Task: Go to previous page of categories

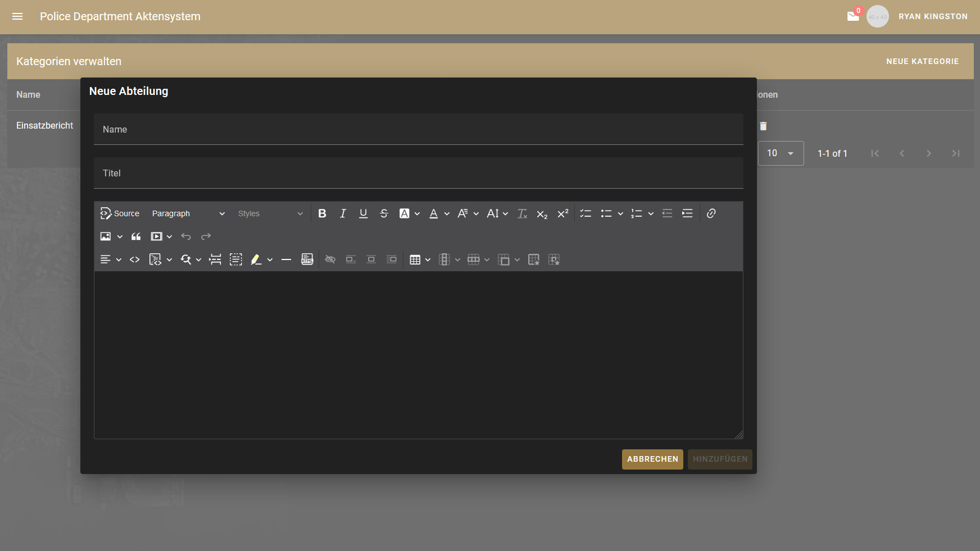Action: point(902,153)
